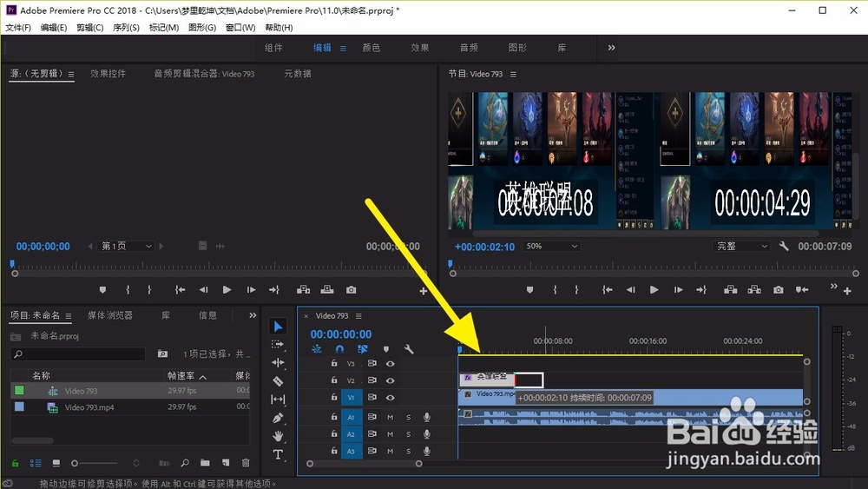Viewport: 868px width, 489px height.
Task: Play the Source monitor clip
Action: [227, 289]
